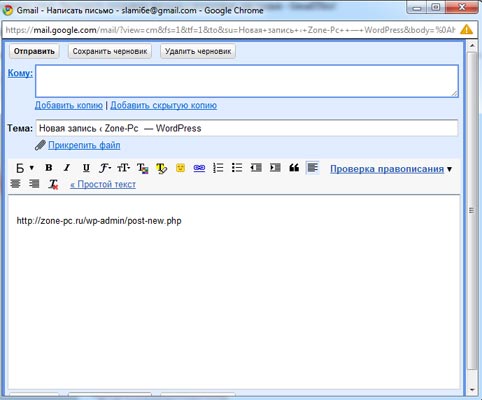Open the Кому contacts link
Screen dimensions: 482x400
click(20, 73)
